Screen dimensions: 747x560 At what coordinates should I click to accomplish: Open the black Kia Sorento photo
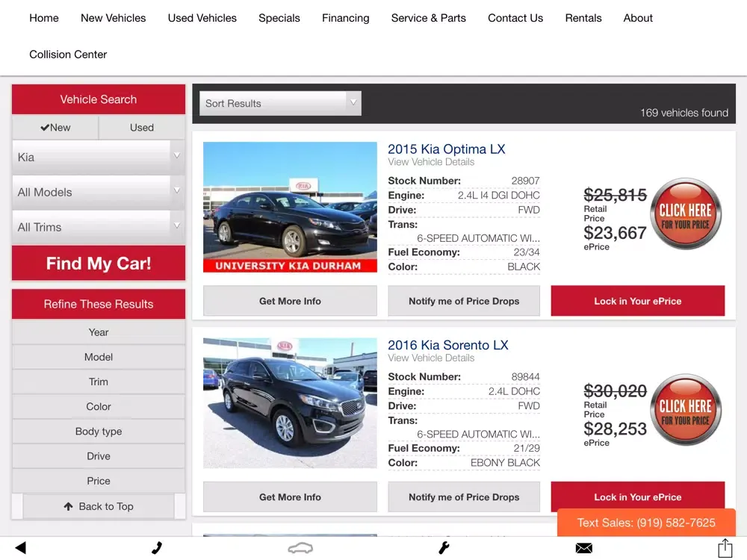290,403
